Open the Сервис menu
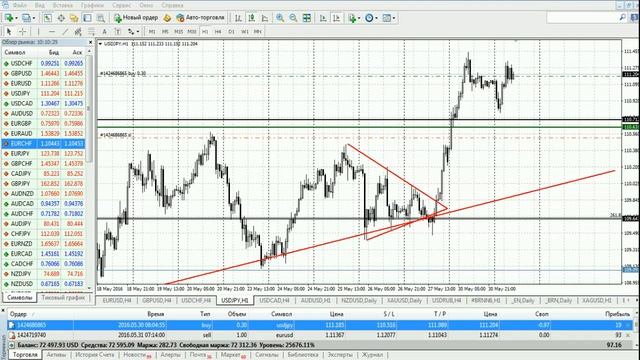Image resolution: width=640 pixels, height=360 pixels. pos(121,5)
